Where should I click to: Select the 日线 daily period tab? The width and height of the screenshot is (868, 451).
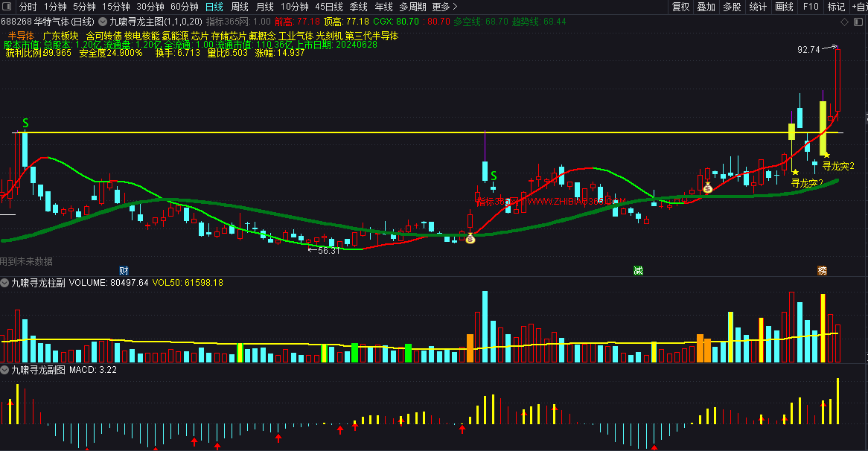pos(214,7)
